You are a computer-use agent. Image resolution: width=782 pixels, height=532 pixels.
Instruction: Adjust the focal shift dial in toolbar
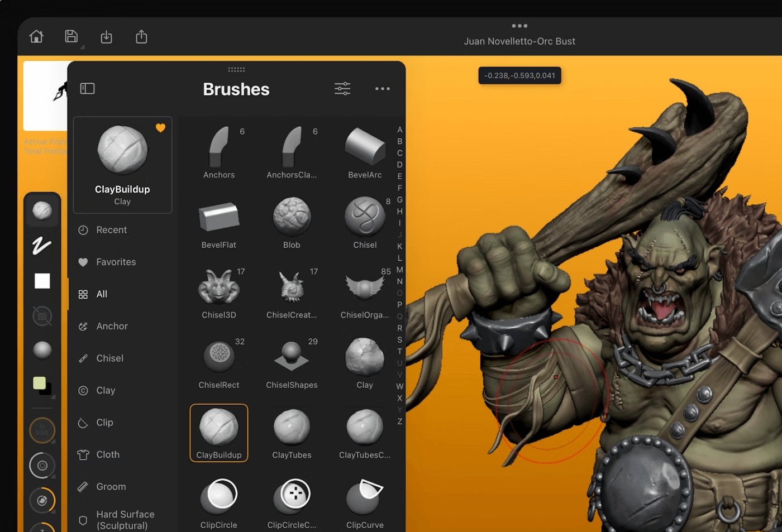click(x=42, y=501)
